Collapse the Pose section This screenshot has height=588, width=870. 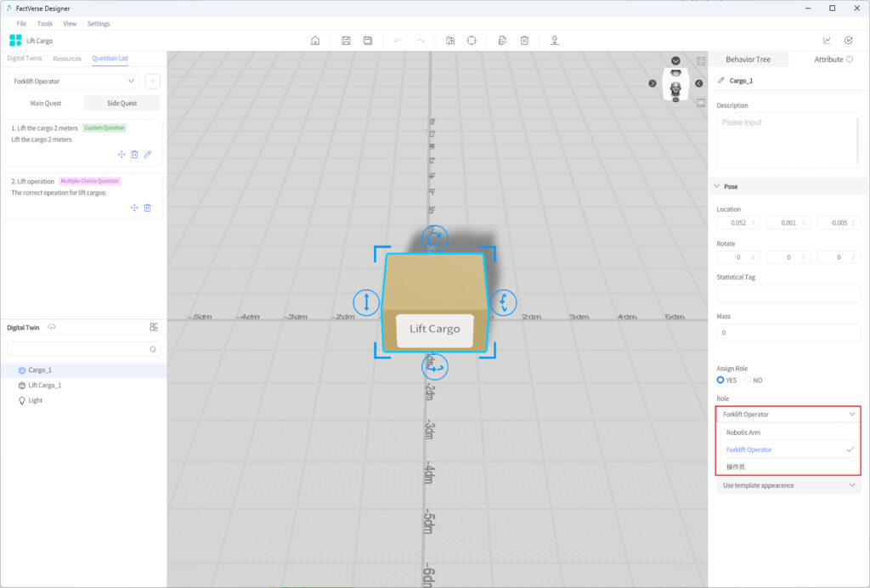pyautogui.click(x=717, y=186)
